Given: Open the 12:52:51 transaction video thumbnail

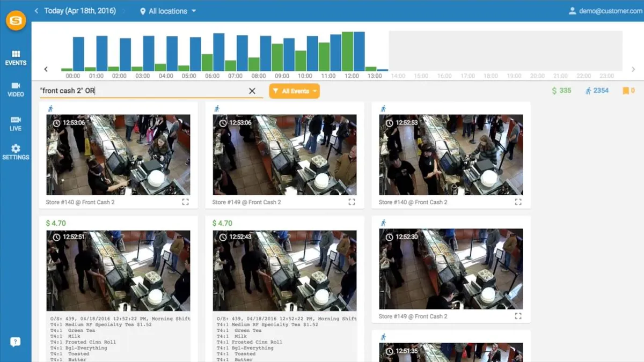Looking at the screenshot, I should [x=118, y=271].
